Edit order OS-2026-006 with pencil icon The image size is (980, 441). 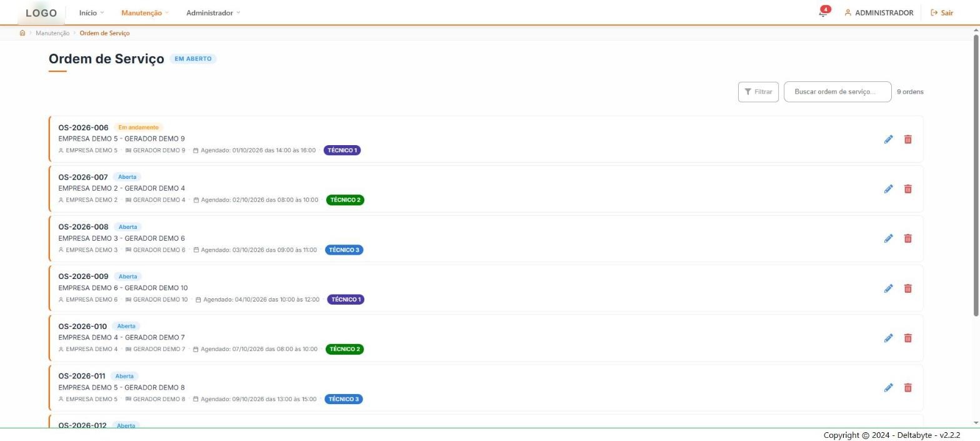[x=888, y=139]
